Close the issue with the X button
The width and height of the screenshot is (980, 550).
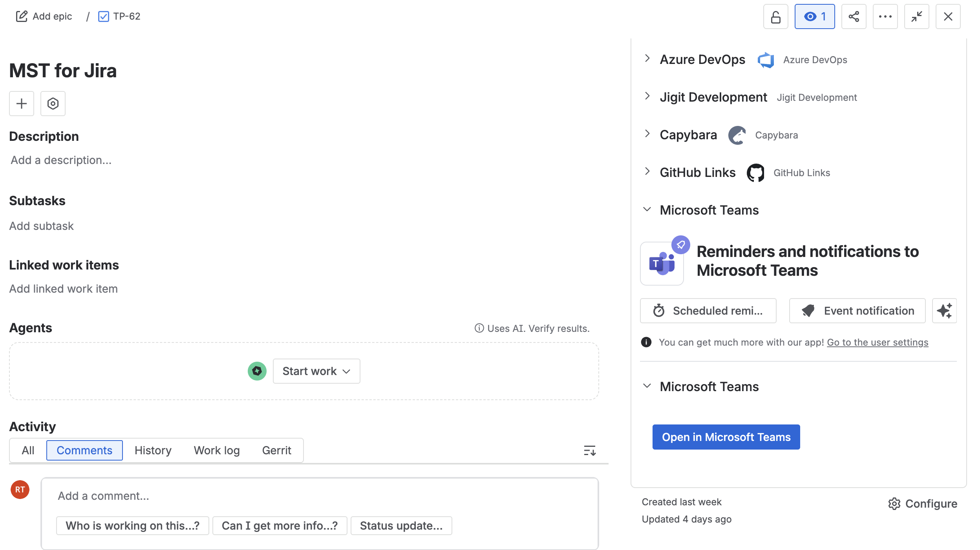[948, 16]
